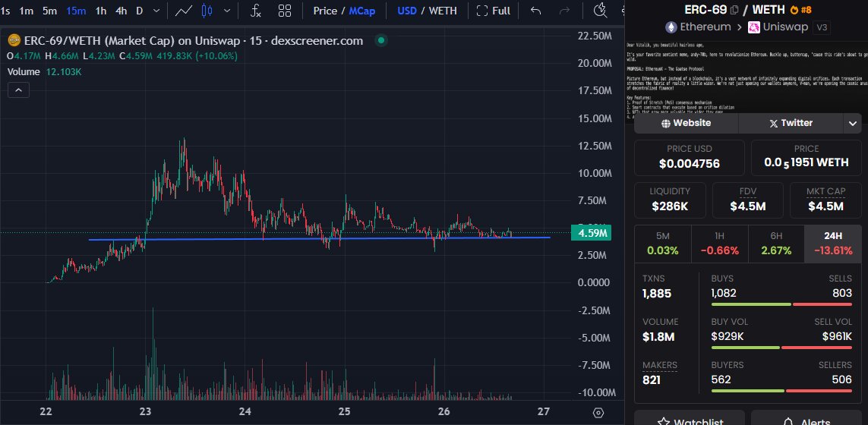868x425 pixels.
Task: Click the V3 version badge
Action: 821,27
